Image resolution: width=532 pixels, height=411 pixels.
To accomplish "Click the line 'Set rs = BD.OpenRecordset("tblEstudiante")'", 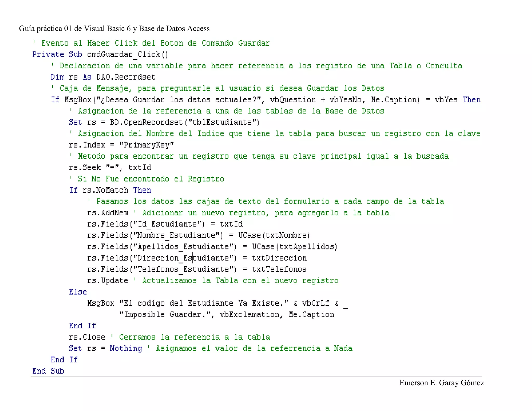I will pos(164,122).
